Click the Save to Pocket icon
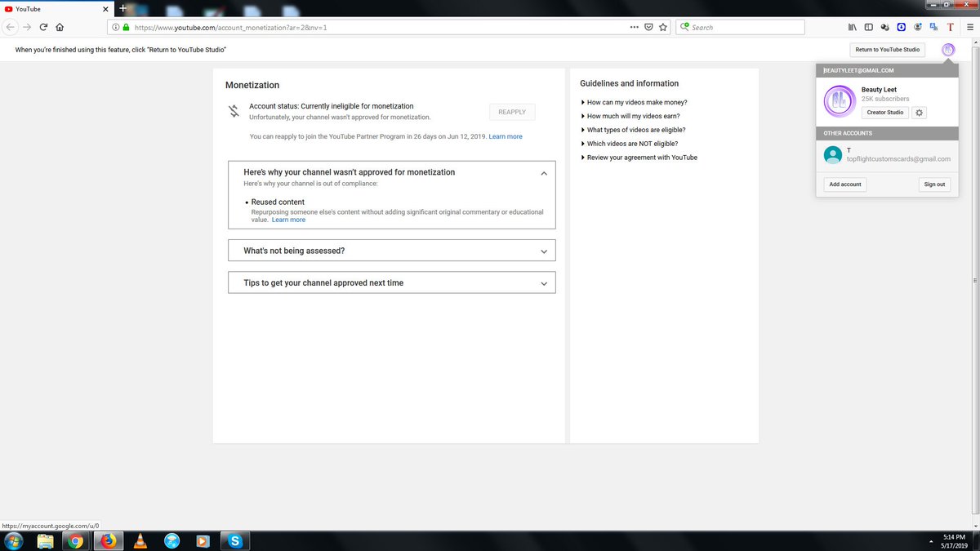980x551 pixels. (648, 27)
